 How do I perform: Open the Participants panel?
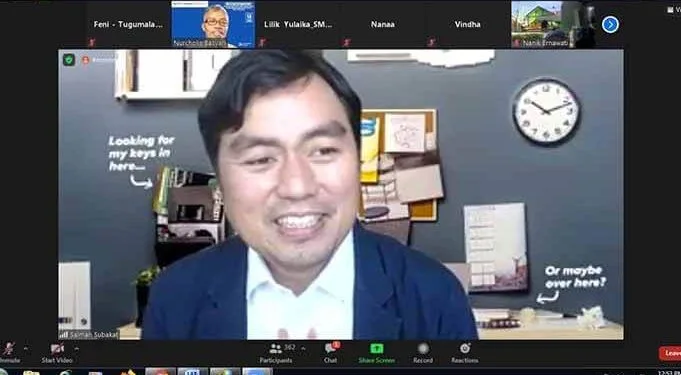click(276, 353)
